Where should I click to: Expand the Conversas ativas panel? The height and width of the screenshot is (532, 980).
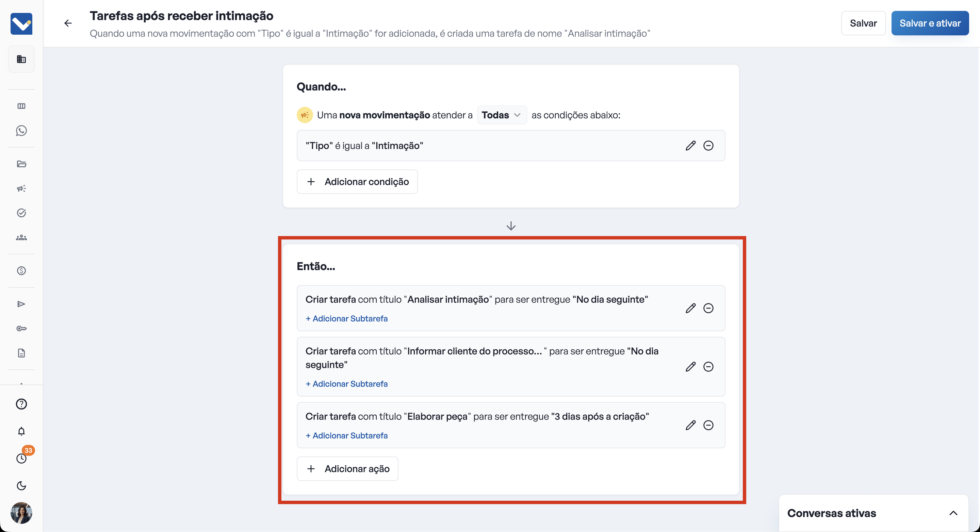pyautogui.click(x=953, y=513)
